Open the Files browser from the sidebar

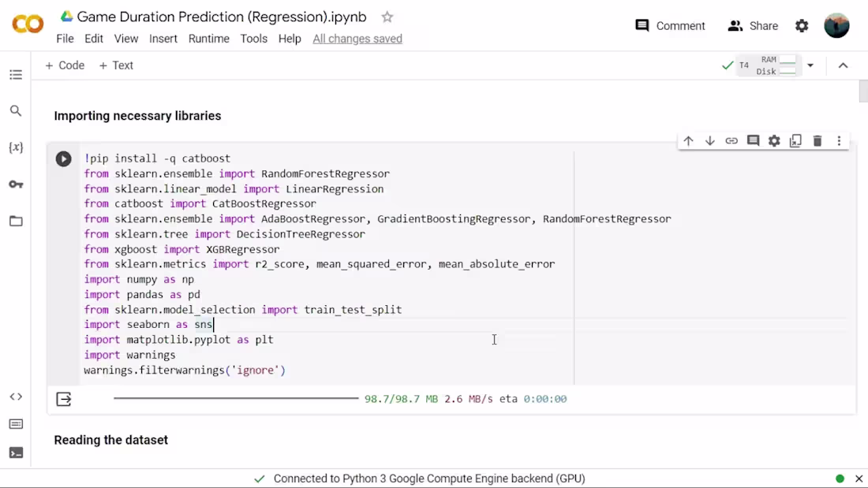point(16,221)
